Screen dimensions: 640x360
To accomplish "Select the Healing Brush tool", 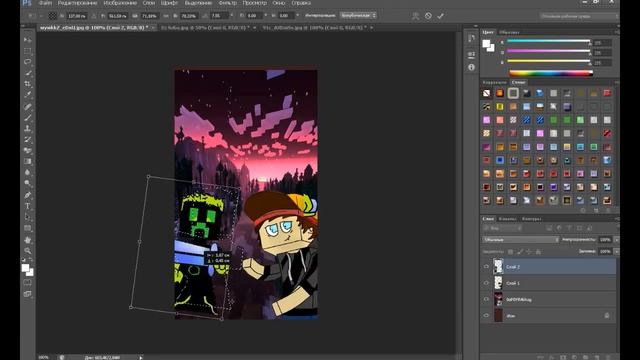I will (27, 107).
